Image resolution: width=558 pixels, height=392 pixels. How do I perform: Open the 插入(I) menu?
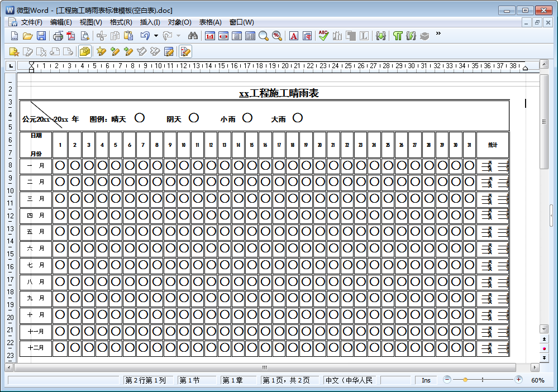click(150, 22)
